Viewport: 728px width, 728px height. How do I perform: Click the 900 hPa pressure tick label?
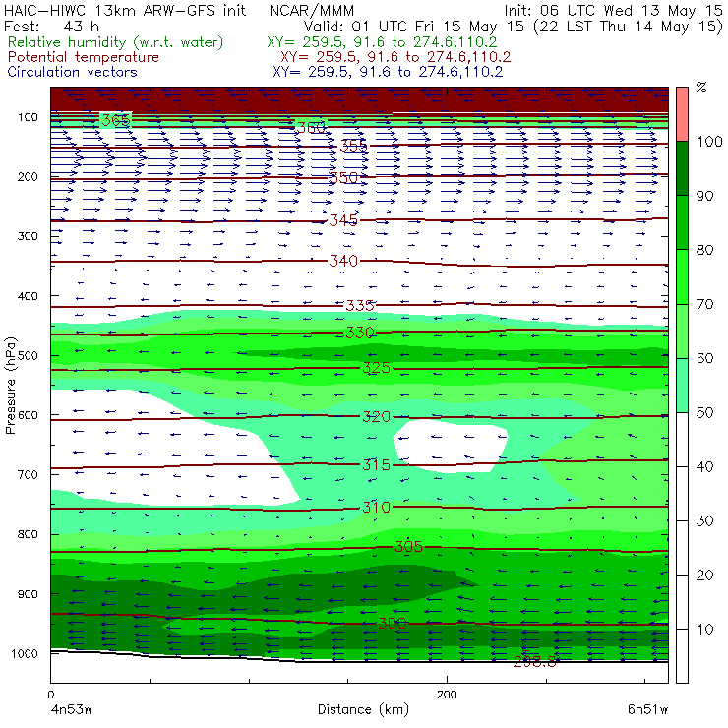point(28,594)
